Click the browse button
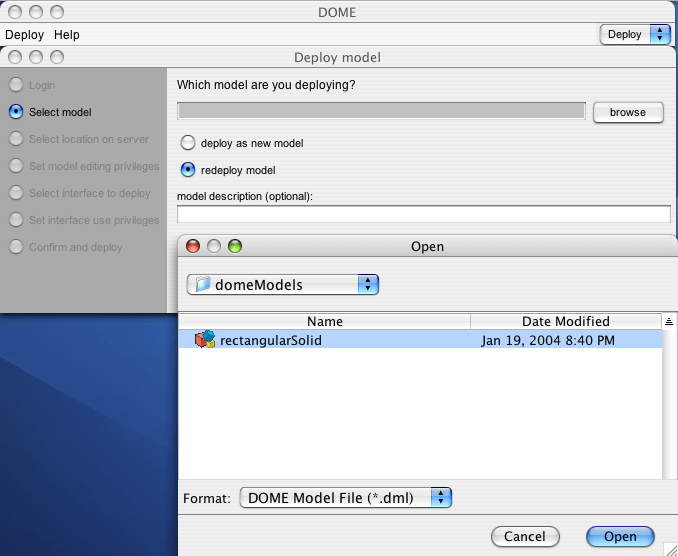Viewport: 678px width, 556px height. point(628,112)
